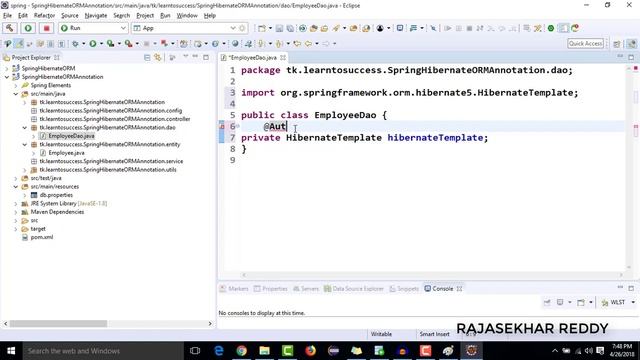Expand the src/test/java folder
Viewport: 640px width, 360px height.
[16, 178]
